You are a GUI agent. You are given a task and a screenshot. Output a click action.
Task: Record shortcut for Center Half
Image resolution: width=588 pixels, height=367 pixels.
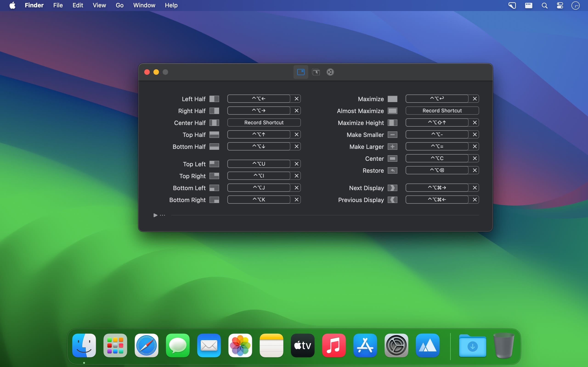click(x=264, y=122)
